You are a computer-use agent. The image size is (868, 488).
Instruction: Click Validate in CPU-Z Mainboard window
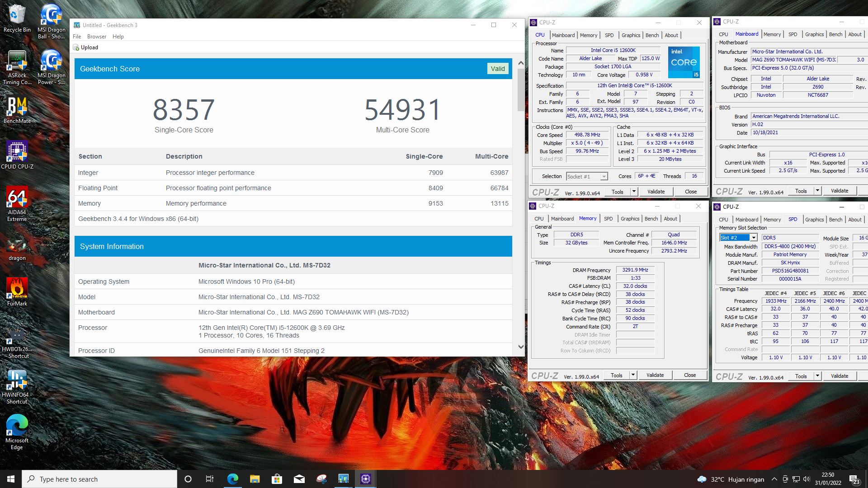pyautogui.click(x=840, y=191)
